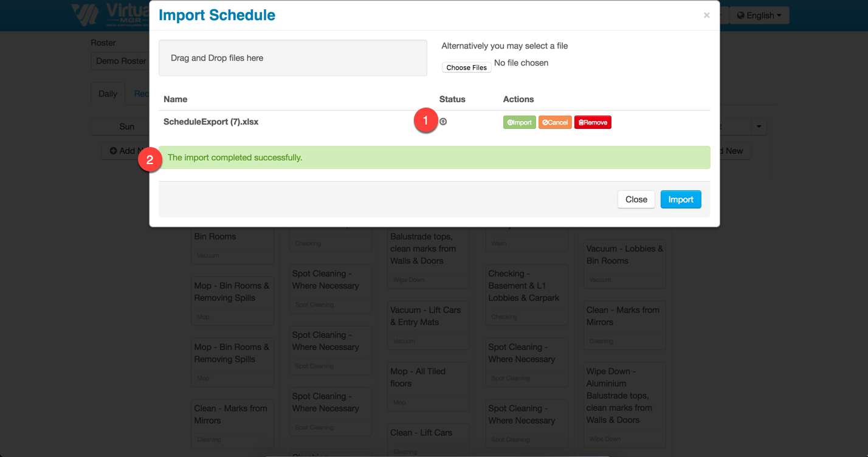Open Checking - Basement & L1 Lobbies task
The width and height of the screenshot is (868, 457).
click(x=526, y=293)
